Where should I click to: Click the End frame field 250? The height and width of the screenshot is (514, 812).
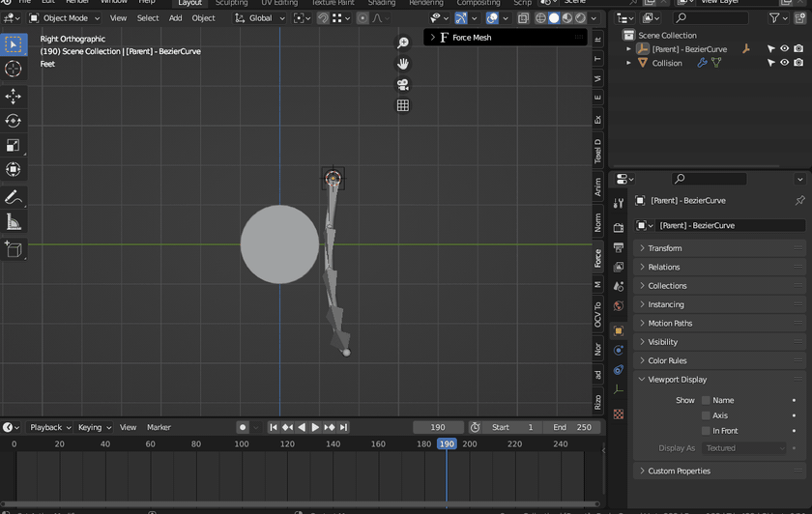(572, 428)
